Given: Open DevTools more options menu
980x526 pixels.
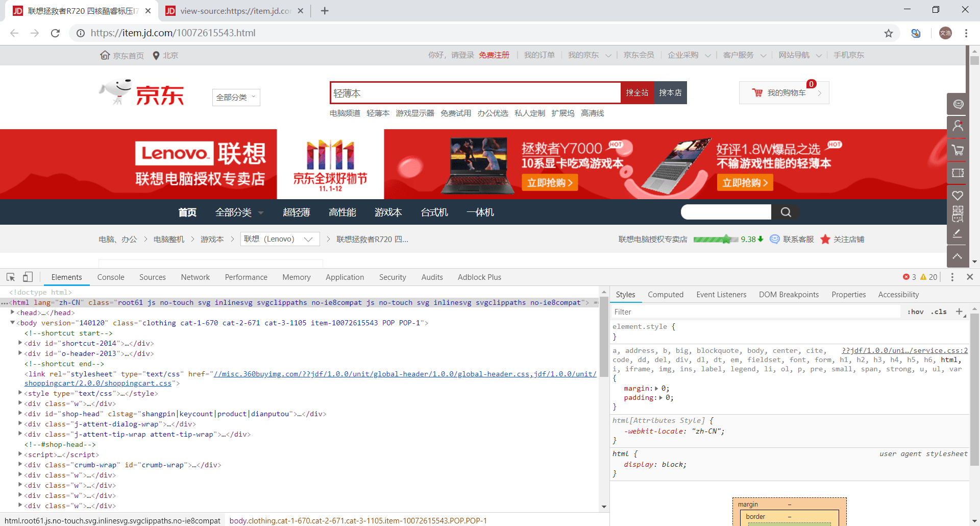Looking at the screenshot, I should coord(952,277).
